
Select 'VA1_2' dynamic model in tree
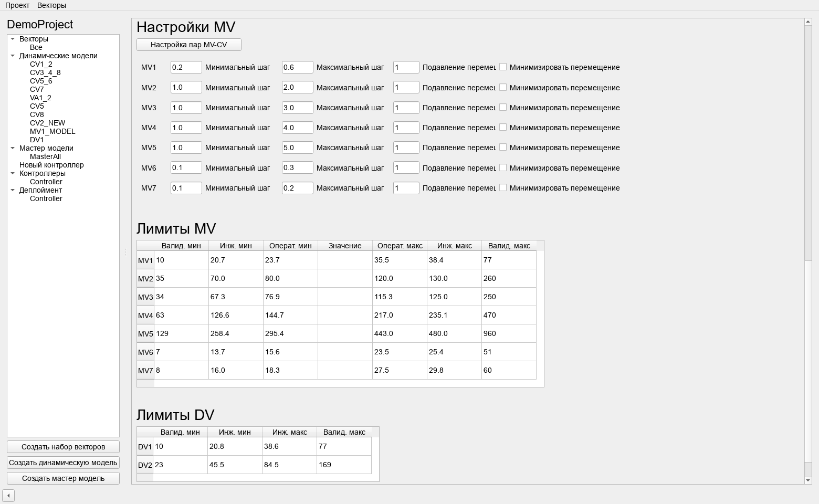coord(40,98)
